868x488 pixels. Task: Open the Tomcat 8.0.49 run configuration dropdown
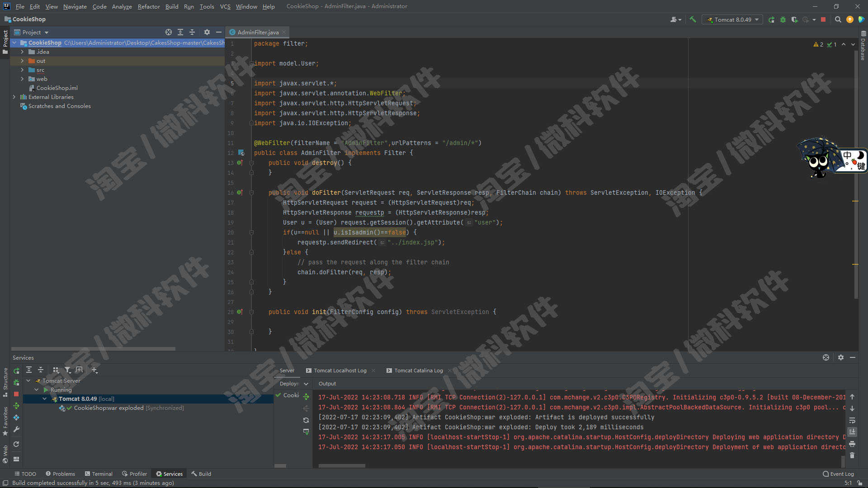pyautogui.click(x=732, y=19)
